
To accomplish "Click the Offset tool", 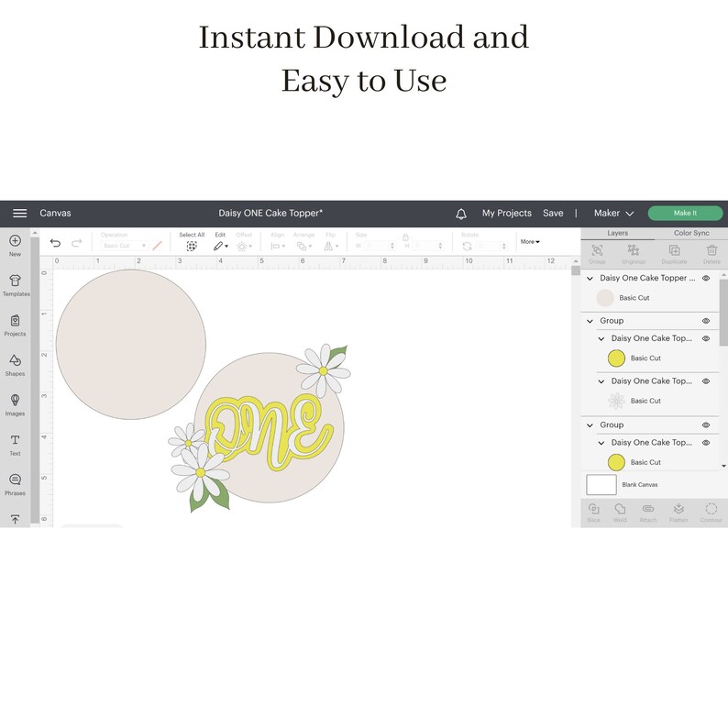I will 244,246.
